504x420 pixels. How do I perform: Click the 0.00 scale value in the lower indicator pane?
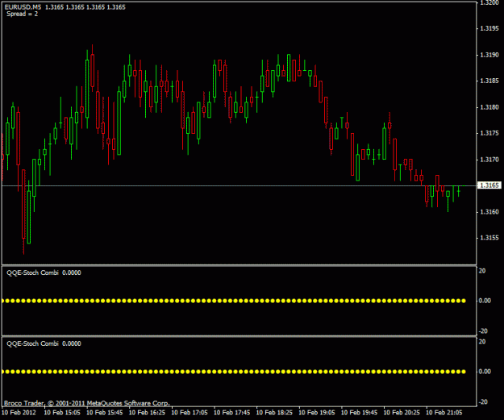(485, 372)
